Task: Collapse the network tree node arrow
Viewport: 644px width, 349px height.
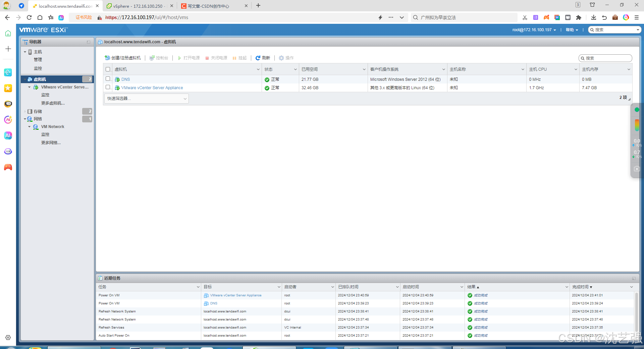Action: click(25, 119)
